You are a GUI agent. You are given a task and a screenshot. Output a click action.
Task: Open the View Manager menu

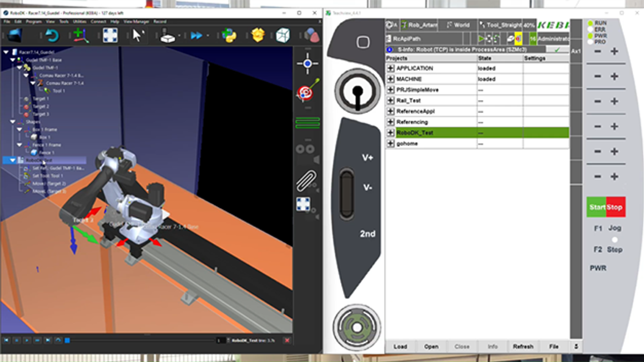pos(136,21)
